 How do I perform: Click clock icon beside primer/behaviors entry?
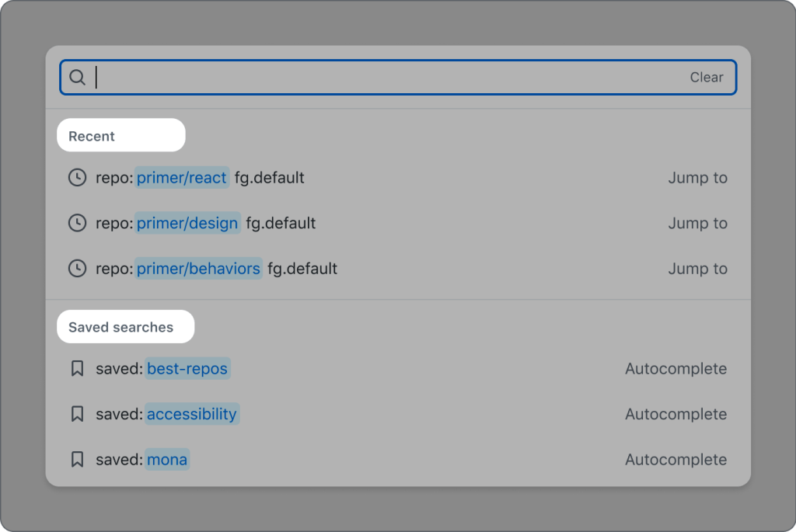click(77, 269)
